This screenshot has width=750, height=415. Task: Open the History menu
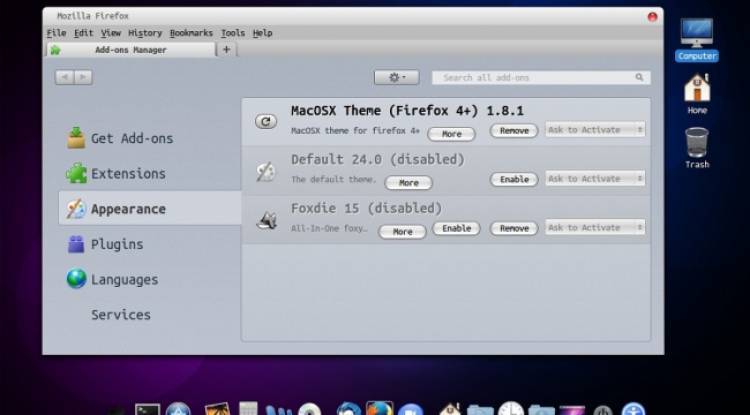(x=145, y=33)
